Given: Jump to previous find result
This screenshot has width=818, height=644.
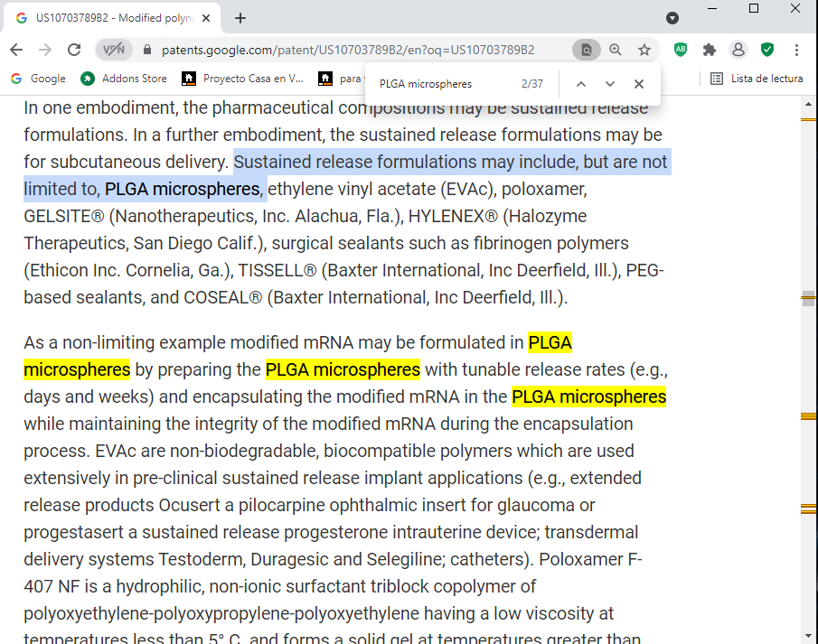Looking at the screenshot, I should click(581, 84).
